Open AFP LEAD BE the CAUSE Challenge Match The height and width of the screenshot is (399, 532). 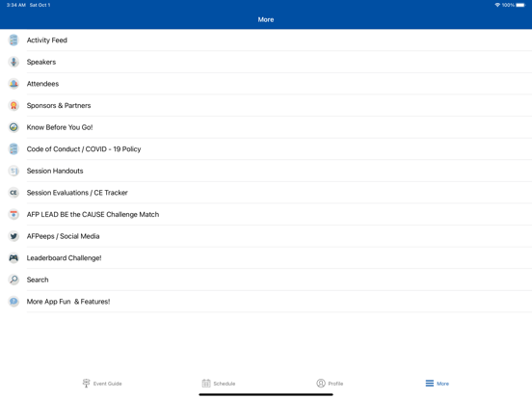266,214
